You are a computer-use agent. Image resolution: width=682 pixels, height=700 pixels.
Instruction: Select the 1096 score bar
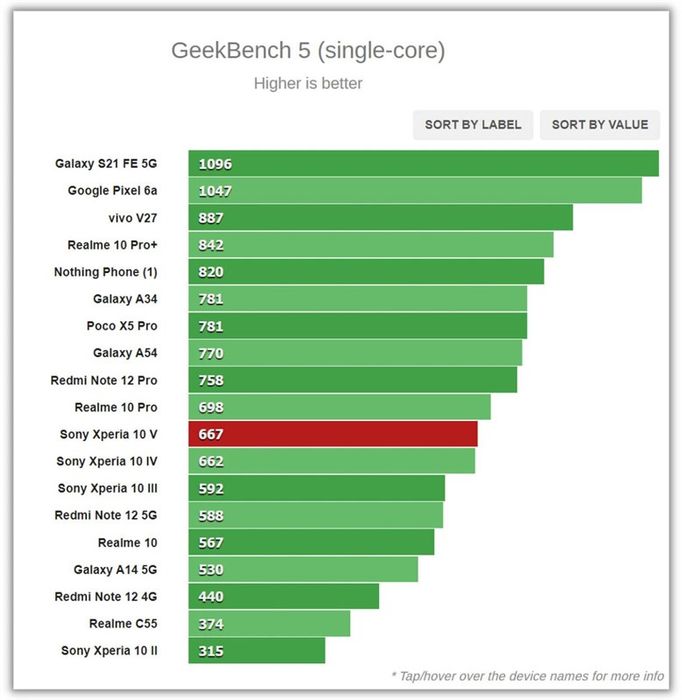424,163
